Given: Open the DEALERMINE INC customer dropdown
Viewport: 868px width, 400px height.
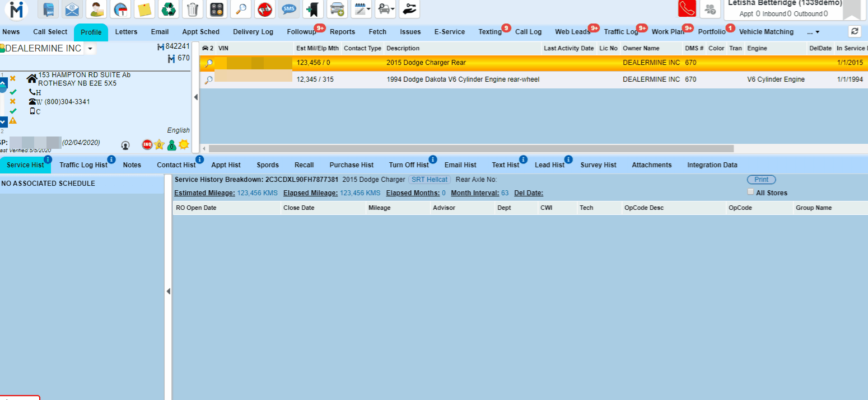Looking at the screenshot, I should coord(90,49).
